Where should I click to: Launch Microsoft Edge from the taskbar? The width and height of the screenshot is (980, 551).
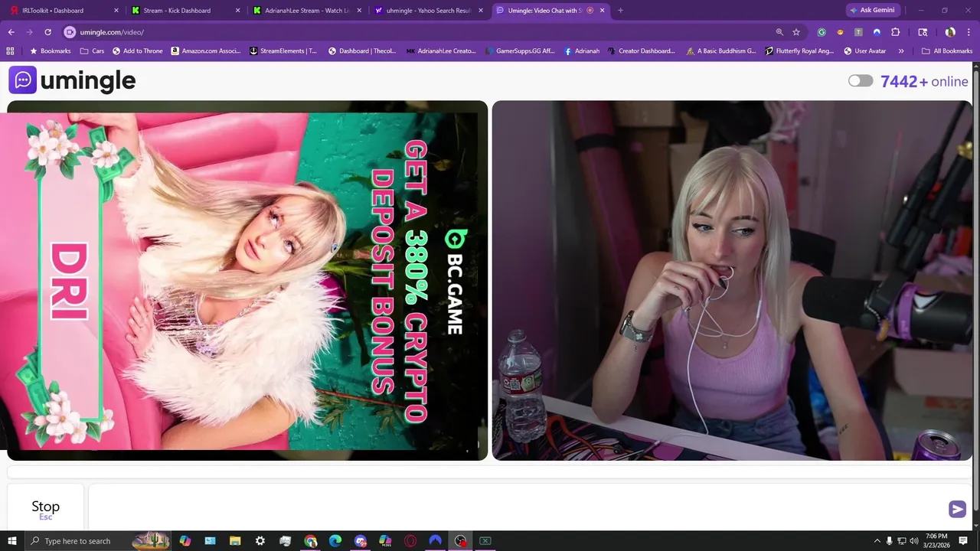(335, 541)
